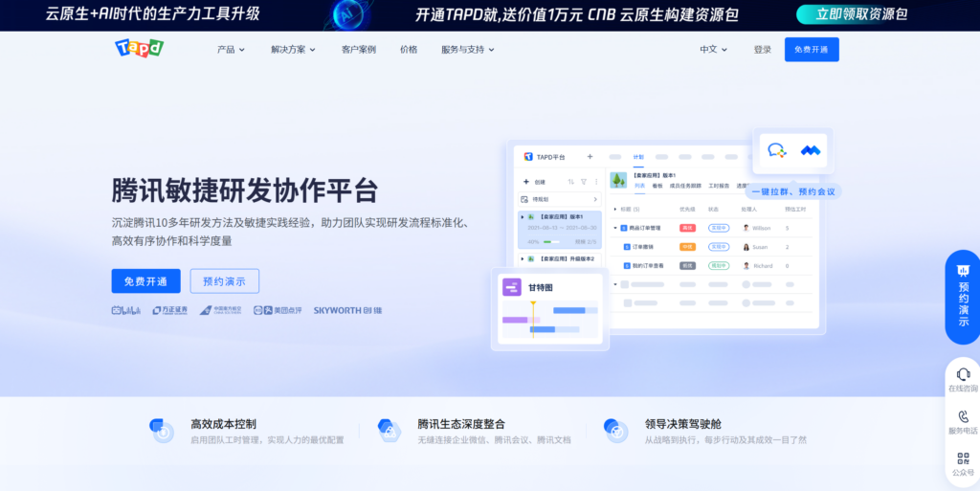
Task: Click the three-dot more icon beside 创建
Action: coord(596,182)
